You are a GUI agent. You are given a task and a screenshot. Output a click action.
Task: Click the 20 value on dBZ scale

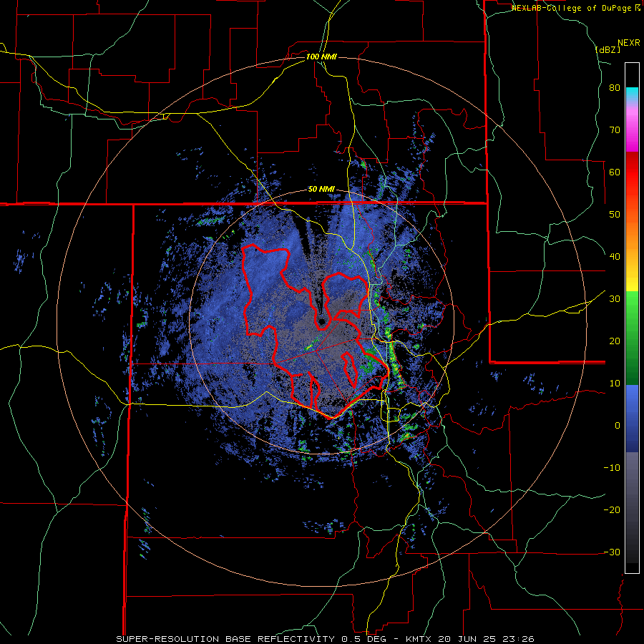[x=615, y=341]
